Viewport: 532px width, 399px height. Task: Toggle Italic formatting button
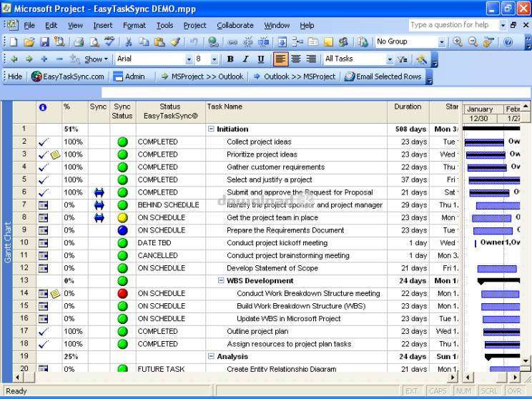pos(246,59)
